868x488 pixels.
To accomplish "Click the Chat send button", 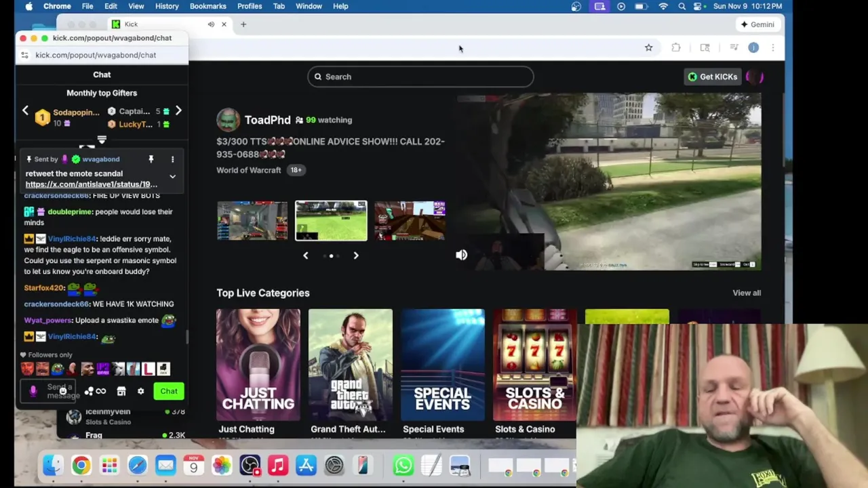I will point(169,391).
